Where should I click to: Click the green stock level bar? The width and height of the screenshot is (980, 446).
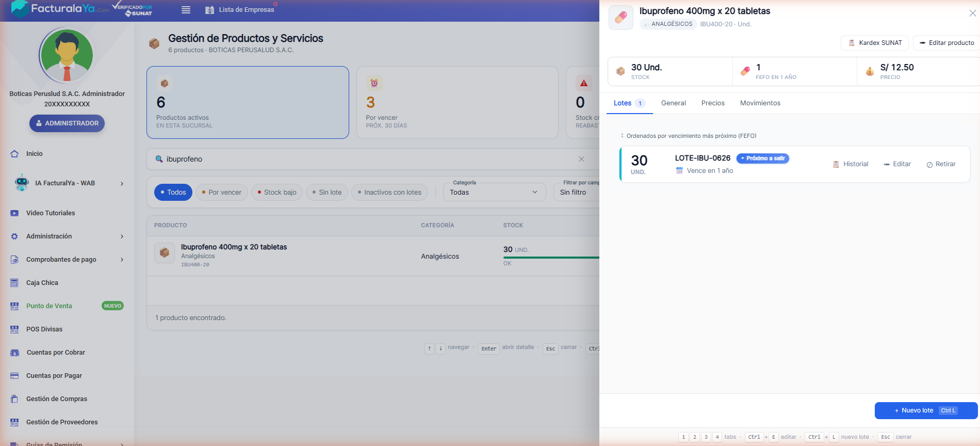pos(551,258)
